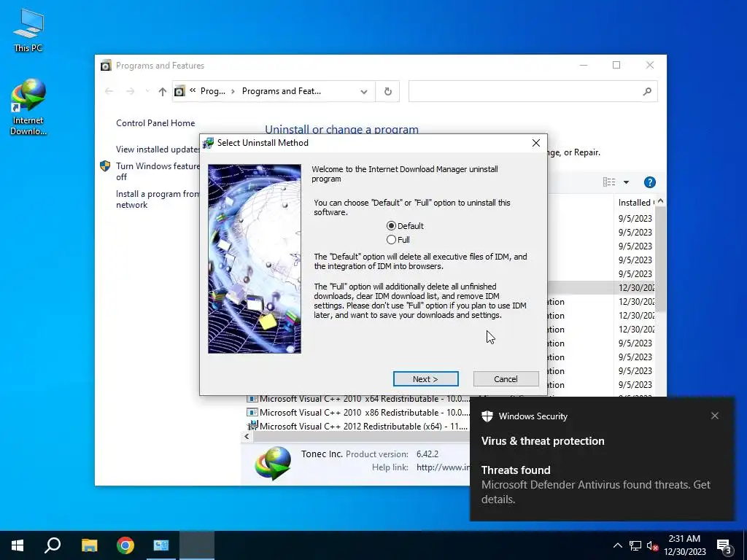Click the IDM uninstall dialog title icon

(208, 143)
